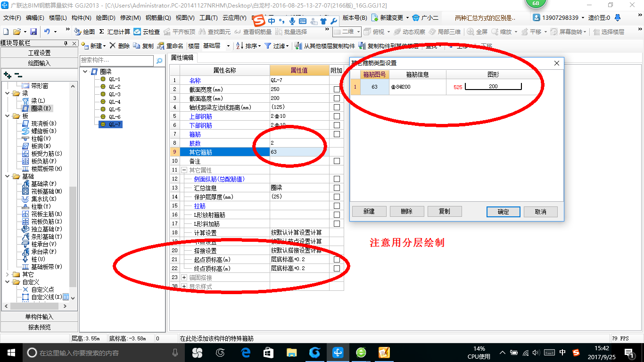Click the collapse-all minus icon in navigator
The image size is (644, 362).
[x=18, y=74]
